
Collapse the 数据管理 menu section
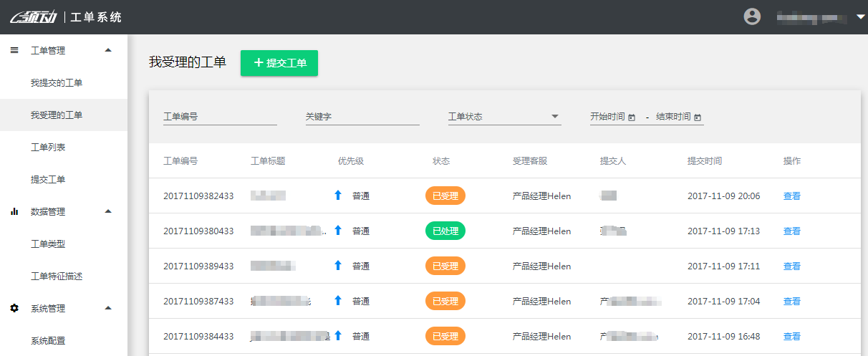tap(108, 211)
